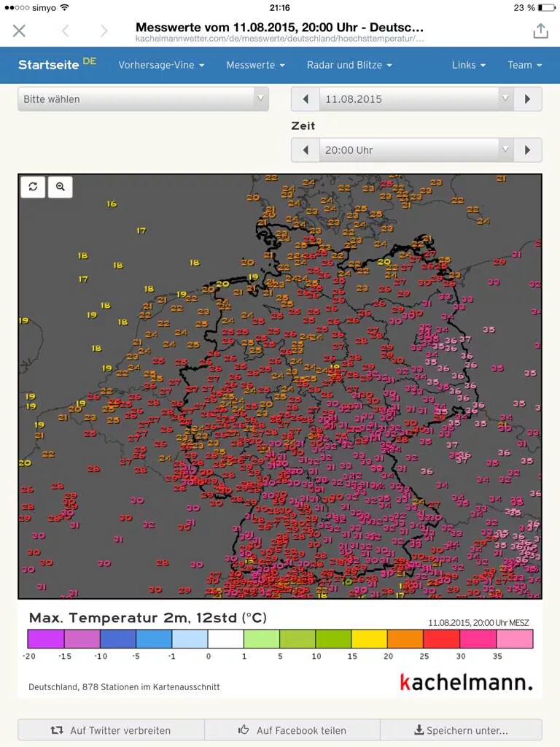Go back with the left chevron
Viewport: 560px width, 747px height.
(x=66, y=31)
